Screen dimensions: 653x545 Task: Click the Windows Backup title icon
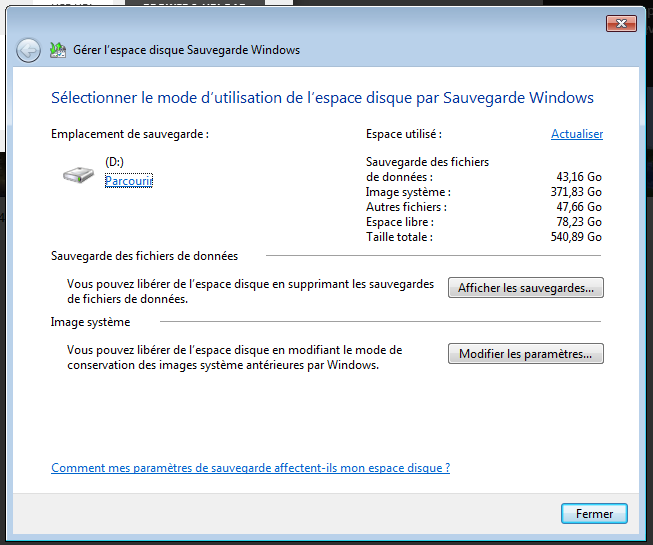click(58, 50)
